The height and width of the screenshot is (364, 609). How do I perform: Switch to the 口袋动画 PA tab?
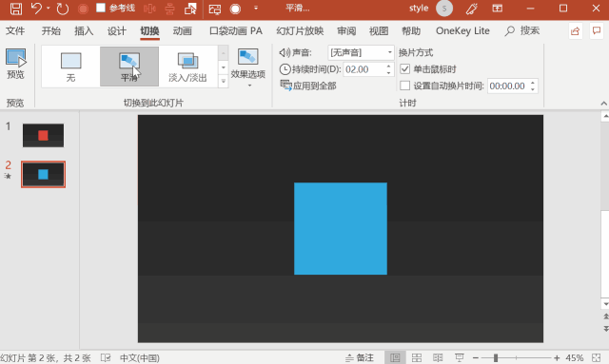236,30
